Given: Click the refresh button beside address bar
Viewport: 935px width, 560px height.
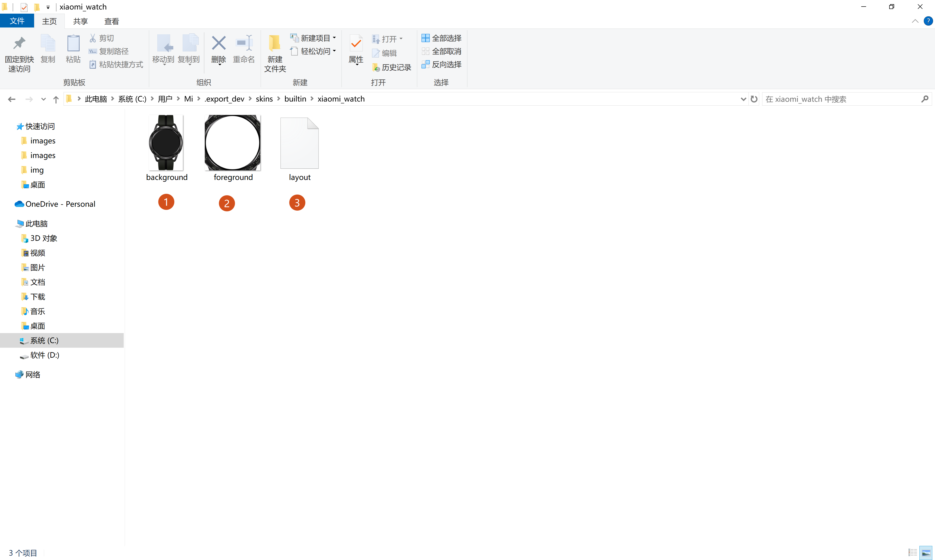Looking at the screenshot, I should 754,99.
